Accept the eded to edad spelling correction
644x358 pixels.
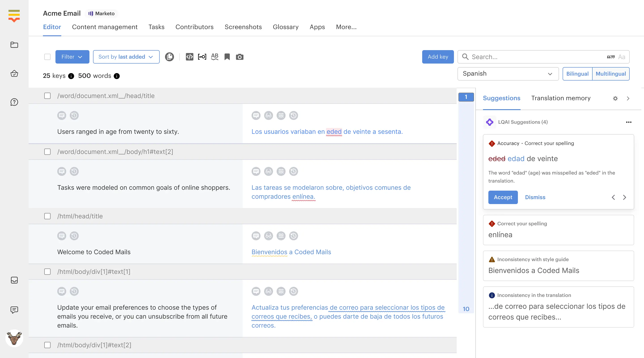point(503,197)
